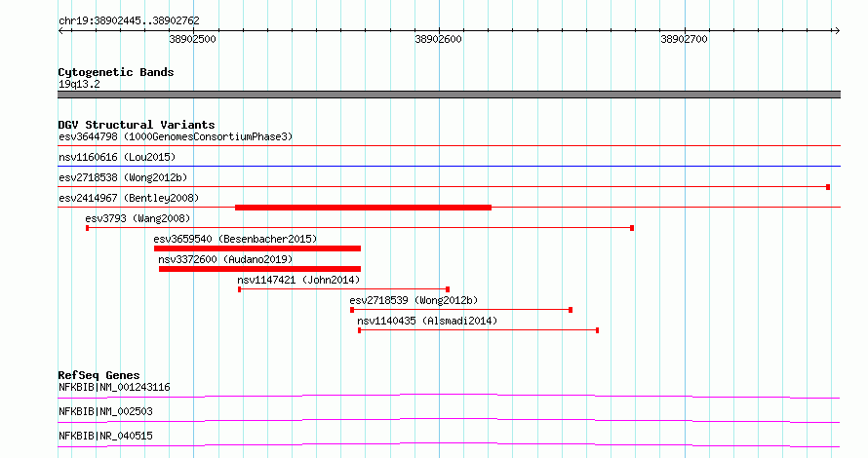Click the chr19:38902445..38902762 region label

129,20
